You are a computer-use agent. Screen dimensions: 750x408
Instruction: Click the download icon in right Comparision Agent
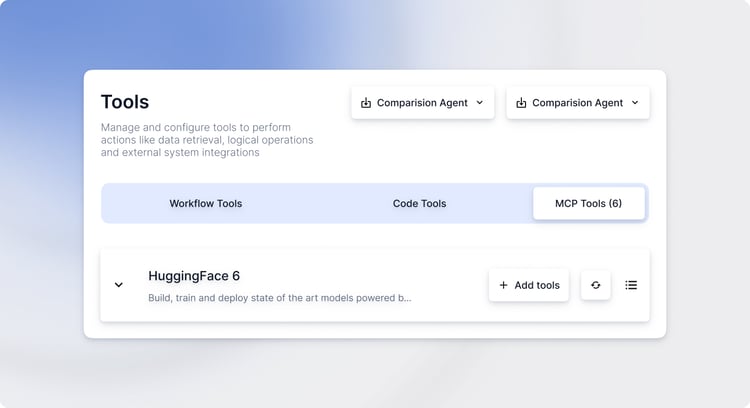click(x=521, y=103)
